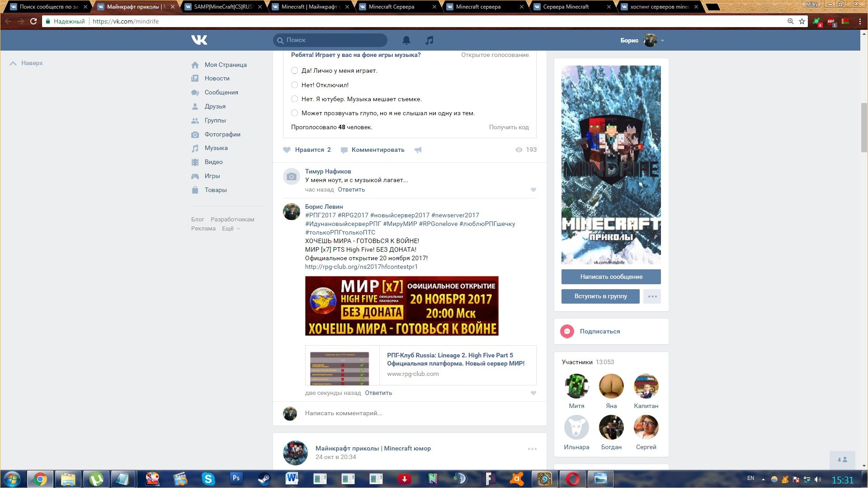Click the "Вступить в группу" button

(x=600, y=296)
